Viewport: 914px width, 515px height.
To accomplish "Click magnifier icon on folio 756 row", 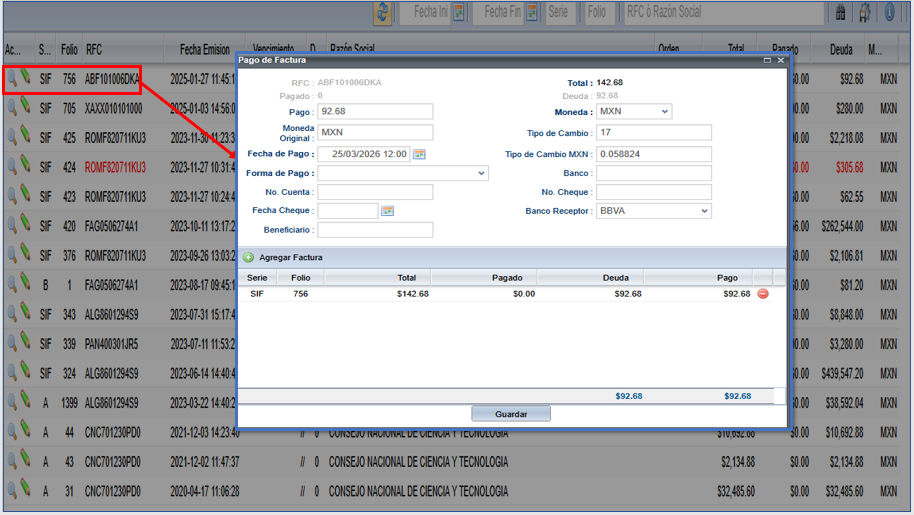I will [x=12, y=77].
